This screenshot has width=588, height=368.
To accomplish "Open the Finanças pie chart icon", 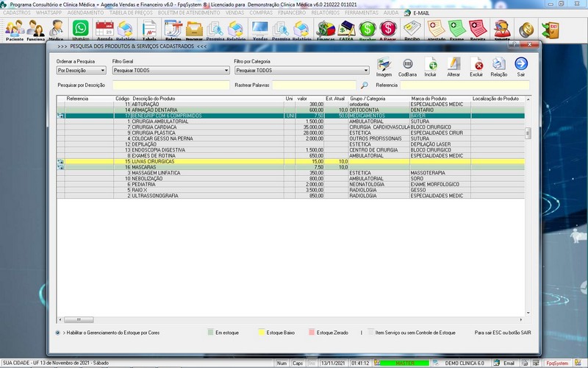I will (x=326, y=29).
